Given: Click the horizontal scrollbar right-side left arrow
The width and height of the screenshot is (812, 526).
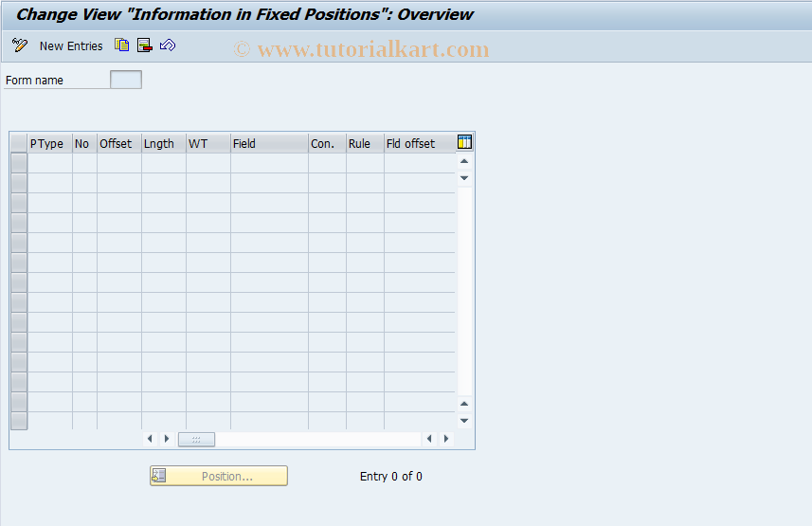Looking at the screenshot, I should click(429, 439).
